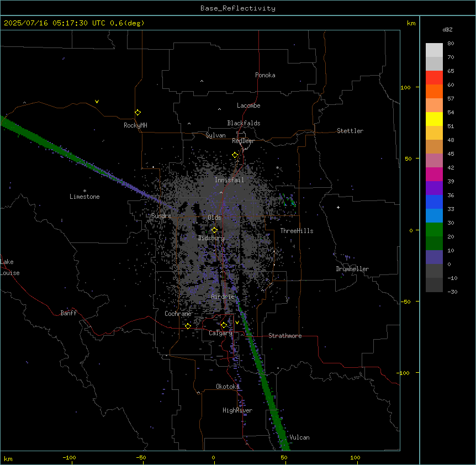The image size is (476, 465).
Task: Click the Lacombe city label
Action: (x=248, y=105)
